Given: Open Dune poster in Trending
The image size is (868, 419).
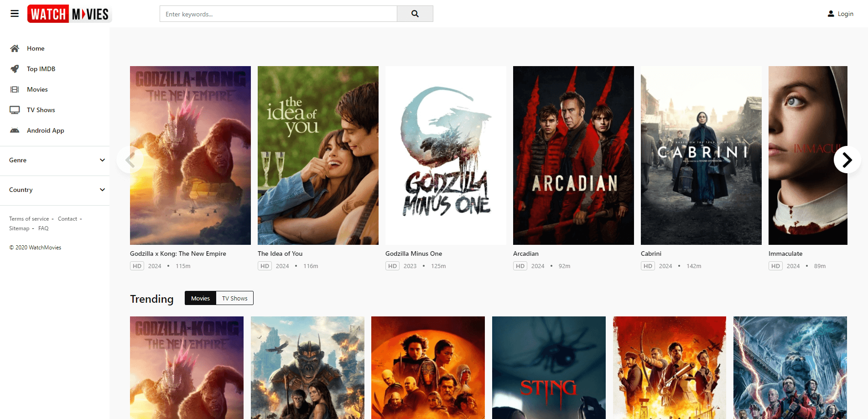Looking at the screenshot, I should (428, 367).
